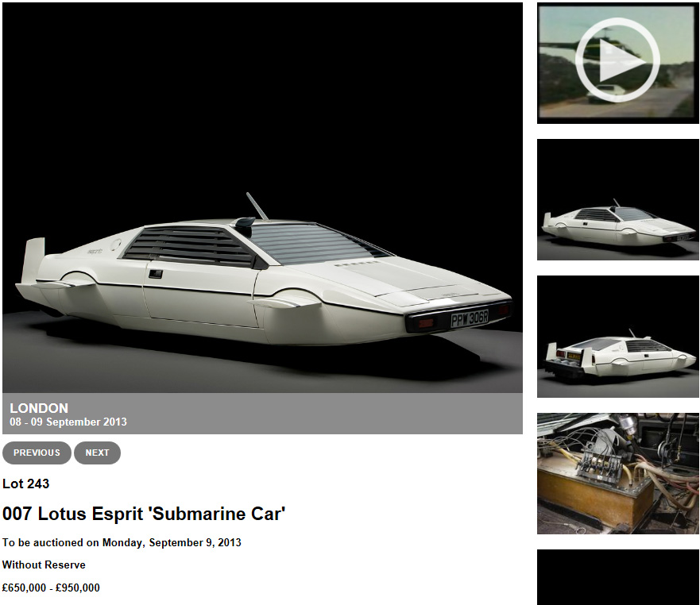Click the 'To be auctioned on Monday' line
This screenshot has width=700, height=605.
(x=122, y=542)
